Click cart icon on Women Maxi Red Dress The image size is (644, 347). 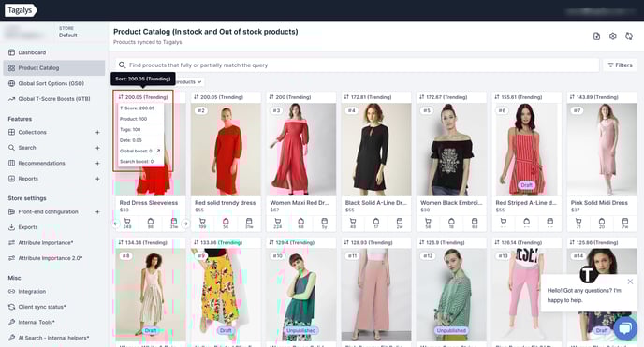tap(278, 222)
